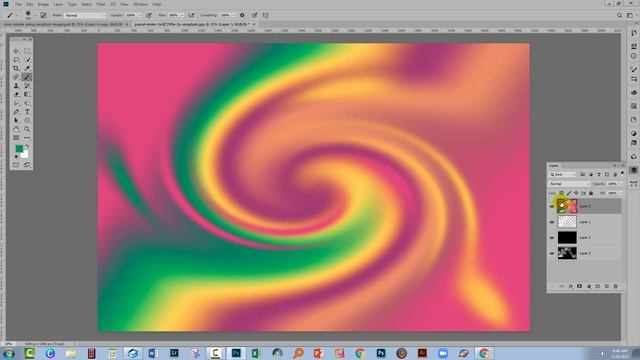Add layer style fx icon
Viewport: 640px width, 360px height.
pos(571,287)
